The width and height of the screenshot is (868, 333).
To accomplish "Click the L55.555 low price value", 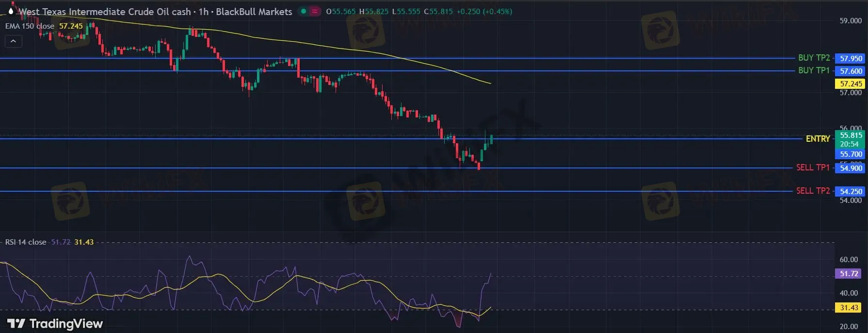I will pos(406,12).
